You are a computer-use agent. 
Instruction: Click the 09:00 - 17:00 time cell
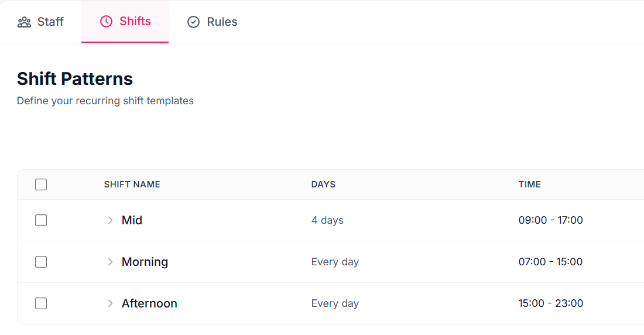pos(550,220)
